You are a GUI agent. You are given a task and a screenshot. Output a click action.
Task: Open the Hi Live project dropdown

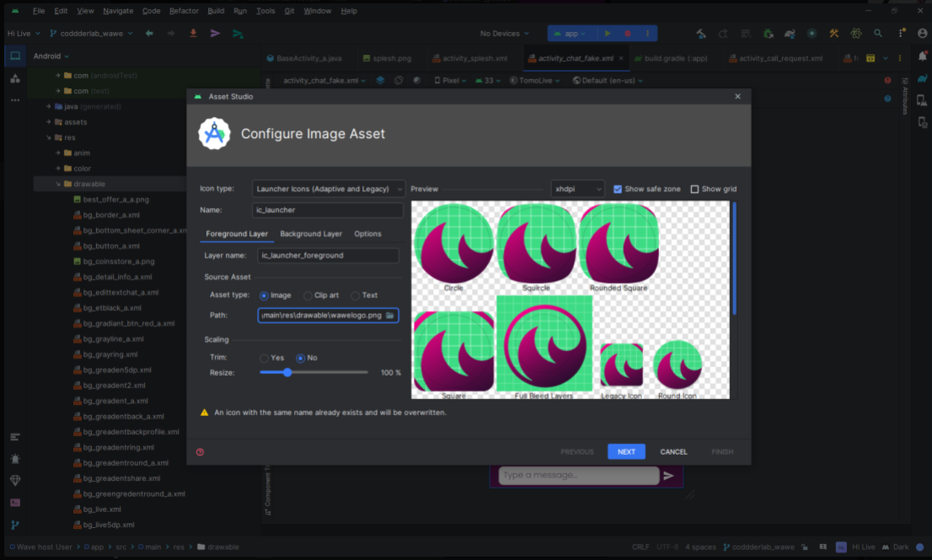[24, 34]
